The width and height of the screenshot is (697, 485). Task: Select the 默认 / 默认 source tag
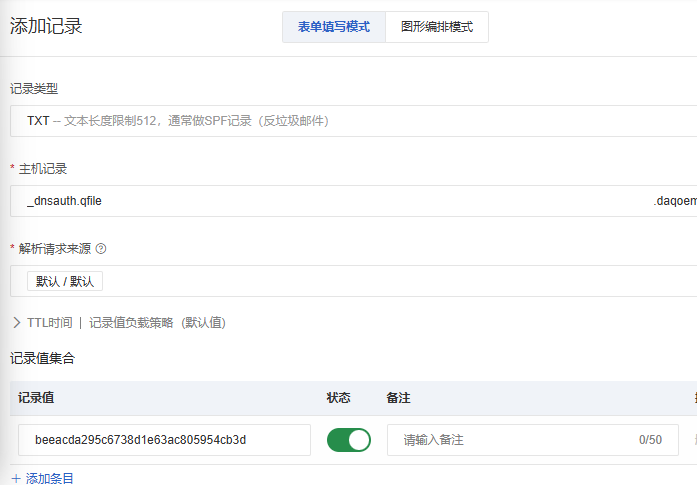coord(65,281)
